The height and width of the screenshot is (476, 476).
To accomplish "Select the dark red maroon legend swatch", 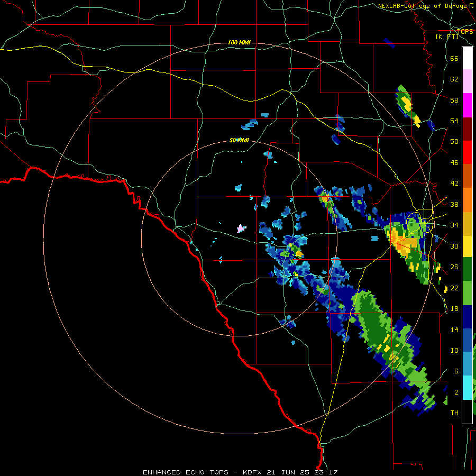I will click(467, 130).
